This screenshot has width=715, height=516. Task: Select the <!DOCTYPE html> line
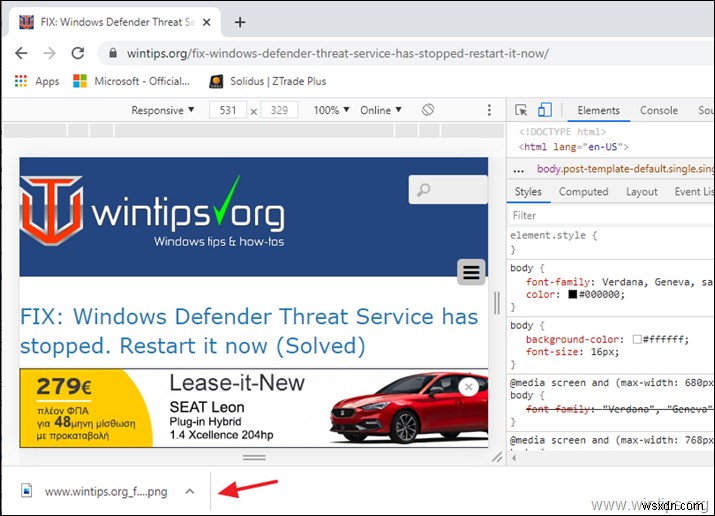[562, 132]
